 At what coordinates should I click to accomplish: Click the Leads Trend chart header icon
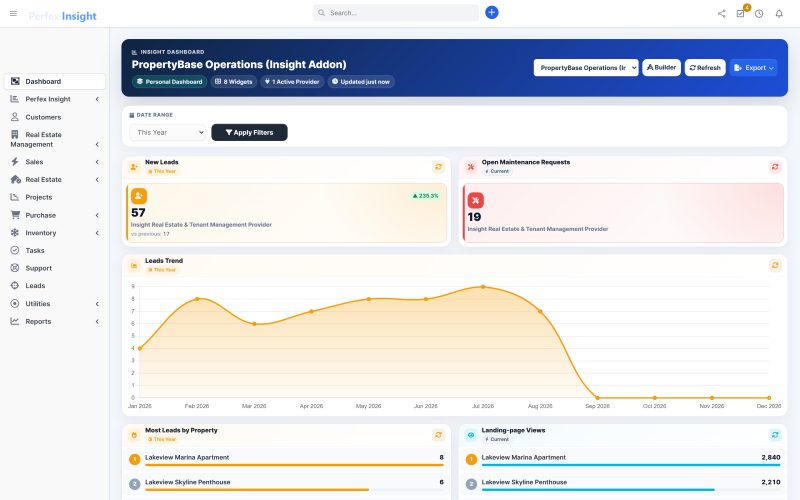click(x=134, y=265)
